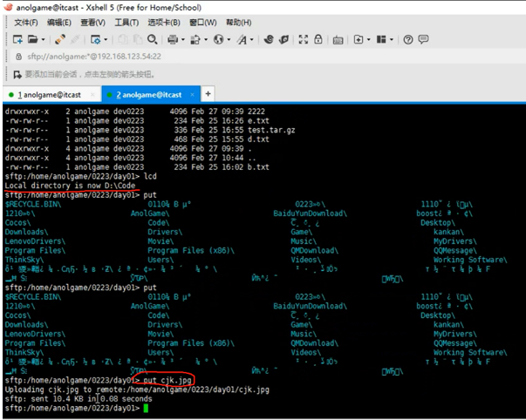
Task: Click the Paste toolbar icon
Action: tap(138, 39)
